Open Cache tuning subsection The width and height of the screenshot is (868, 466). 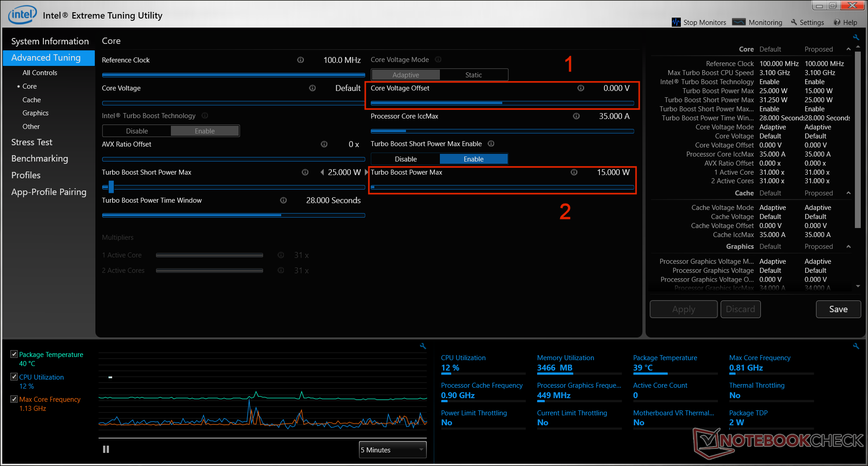[x=32, y=100]
